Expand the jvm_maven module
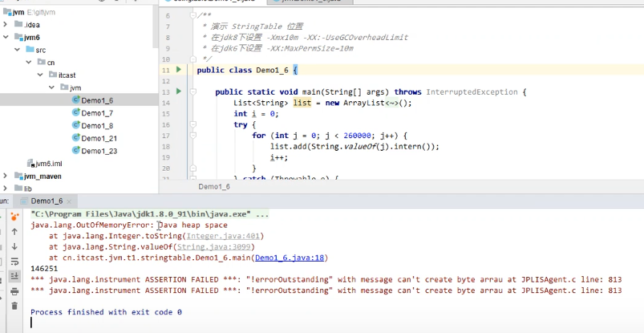This screenshot has width=644, height=333. click(x=6, y=176)
